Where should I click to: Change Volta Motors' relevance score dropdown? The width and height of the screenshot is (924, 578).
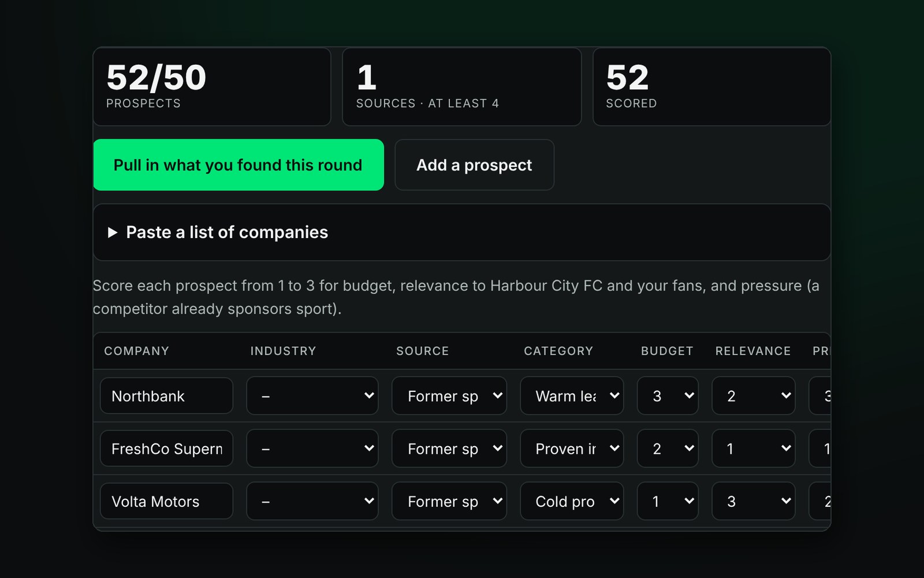[754, 501]
